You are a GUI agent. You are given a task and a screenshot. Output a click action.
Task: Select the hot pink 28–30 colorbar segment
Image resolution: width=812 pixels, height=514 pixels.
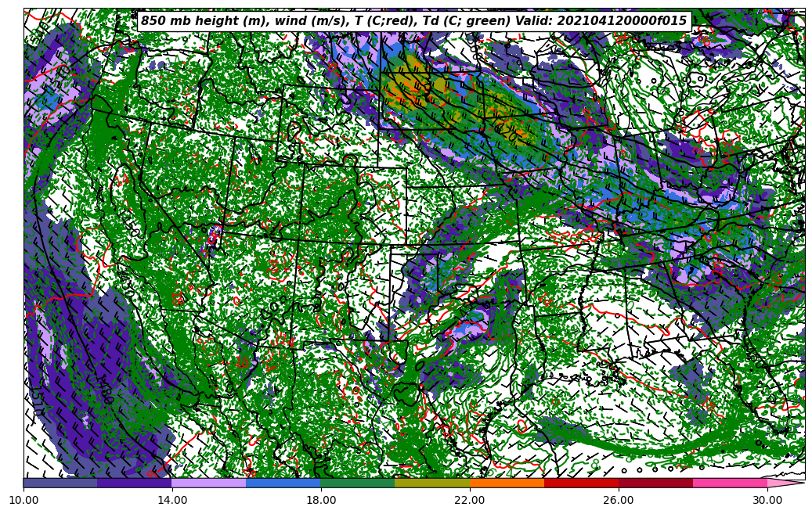pyautogui.click(x=731, y=483)
